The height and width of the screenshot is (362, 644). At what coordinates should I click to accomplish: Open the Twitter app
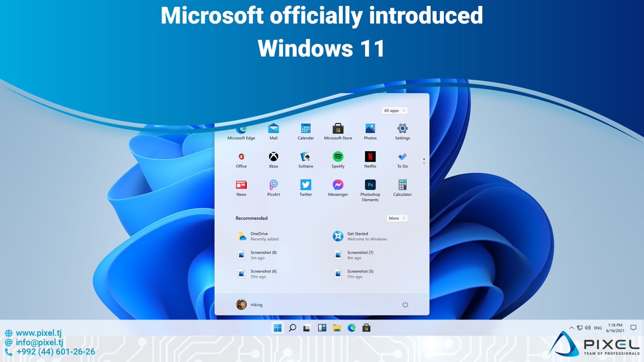click(306, 189)
